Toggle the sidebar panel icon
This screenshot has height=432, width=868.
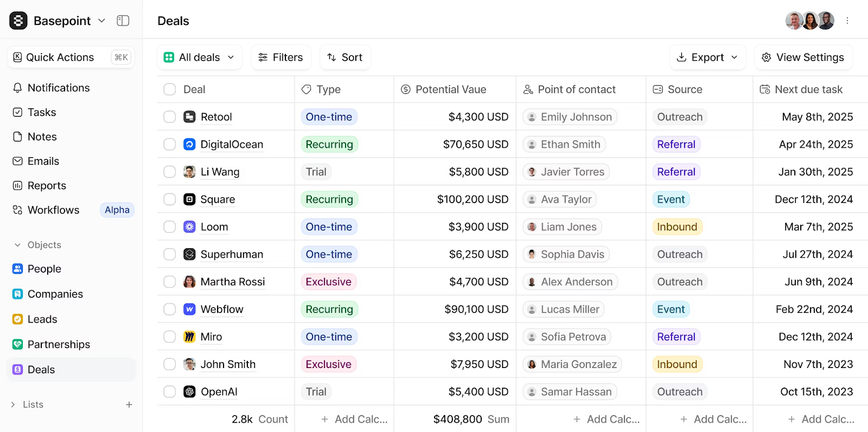[123, 21]
